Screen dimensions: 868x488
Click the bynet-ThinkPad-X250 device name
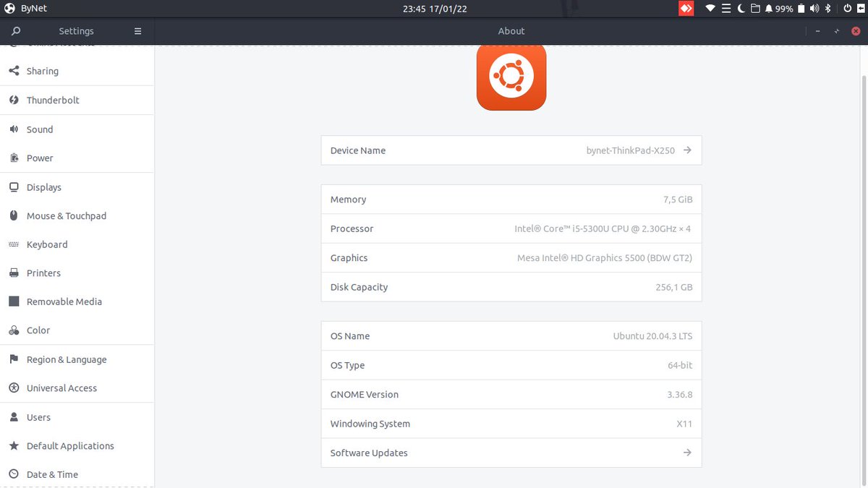631,150
